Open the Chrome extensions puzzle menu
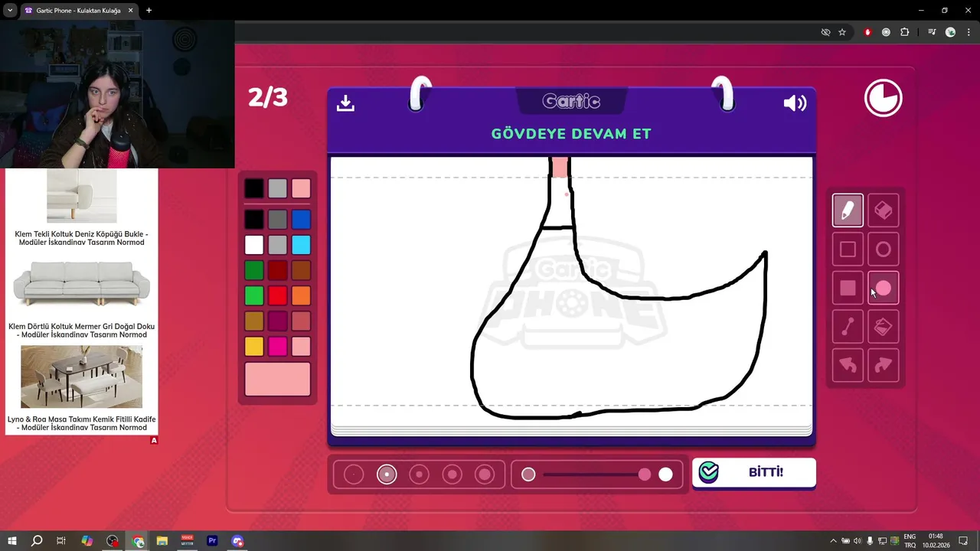980x551 pixels. click(x=905, y=32)
